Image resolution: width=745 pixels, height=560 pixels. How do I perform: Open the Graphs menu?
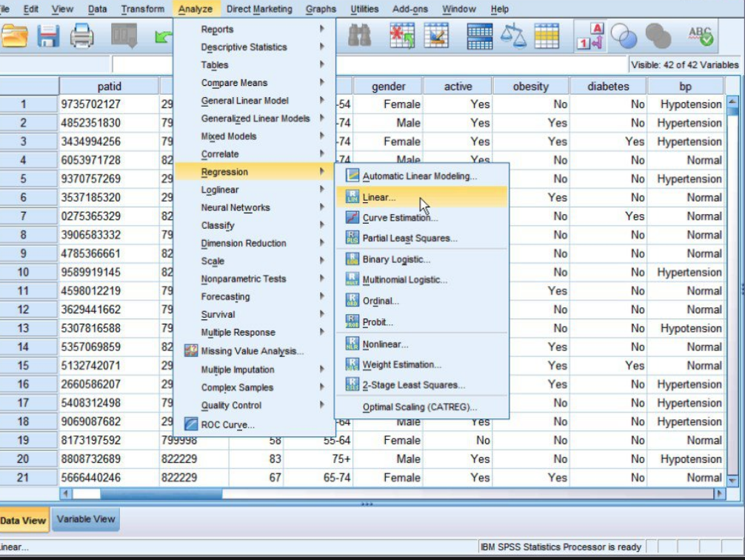tap(321, 9)
